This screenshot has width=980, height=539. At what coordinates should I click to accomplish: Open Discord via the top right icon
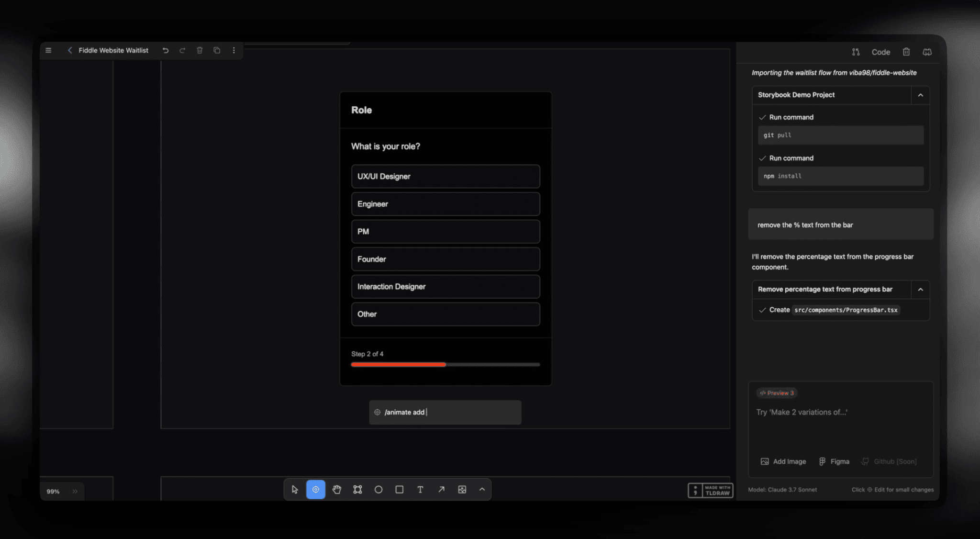pos(927,52)
